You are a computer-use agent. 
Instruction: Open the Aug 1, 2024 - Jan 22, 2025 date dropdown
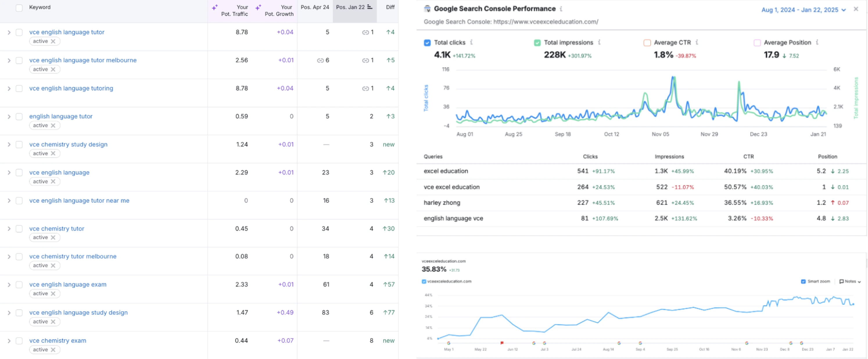pyautogui.click(x=803, y=10)
